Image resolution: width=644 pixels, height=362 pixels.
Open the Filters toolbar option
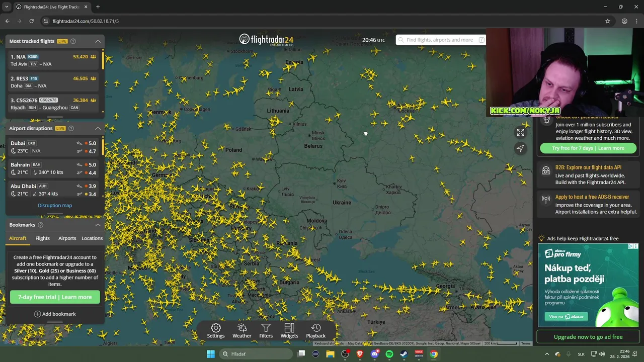(266, 331)
